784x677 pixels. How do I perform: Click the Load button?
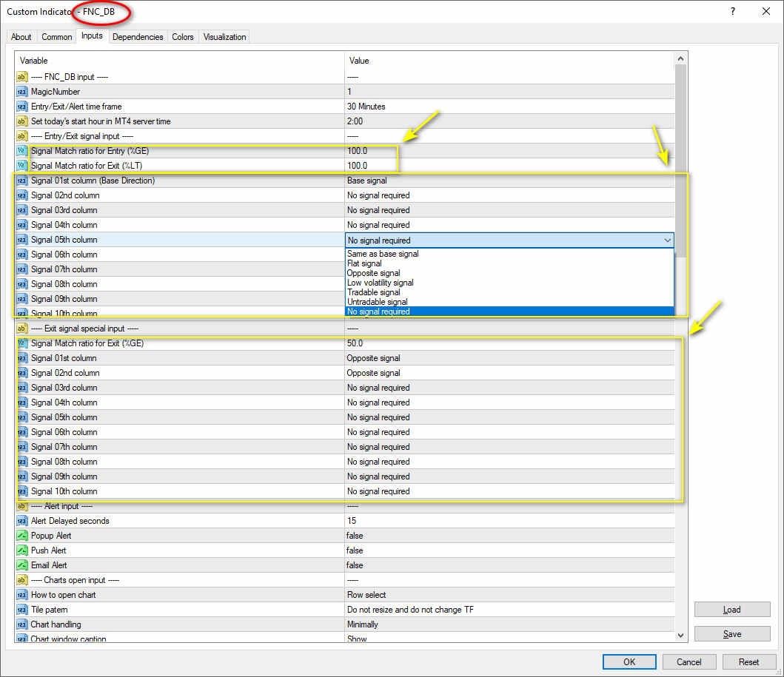coord(732,610)
